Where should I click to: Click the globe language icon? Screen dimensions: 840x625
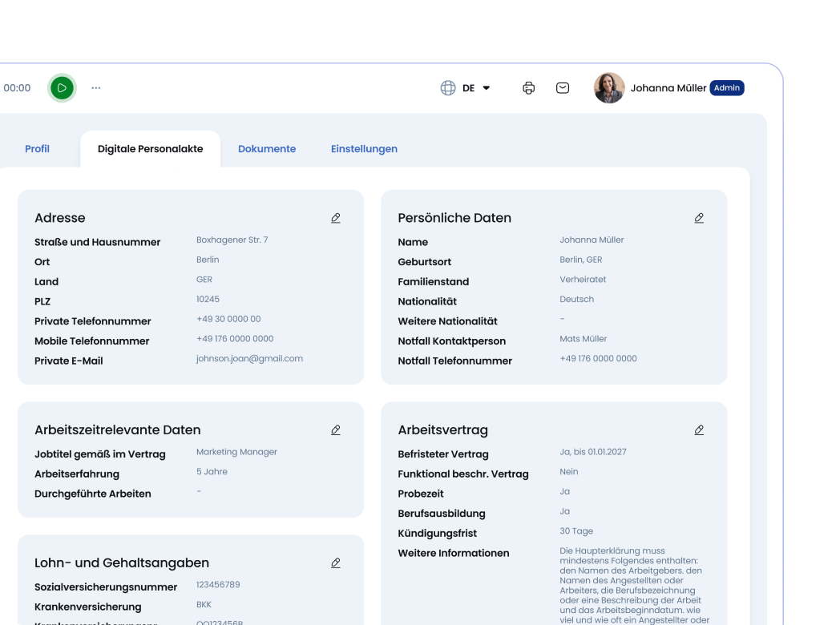pyautogui.click(x=448, y=88)
